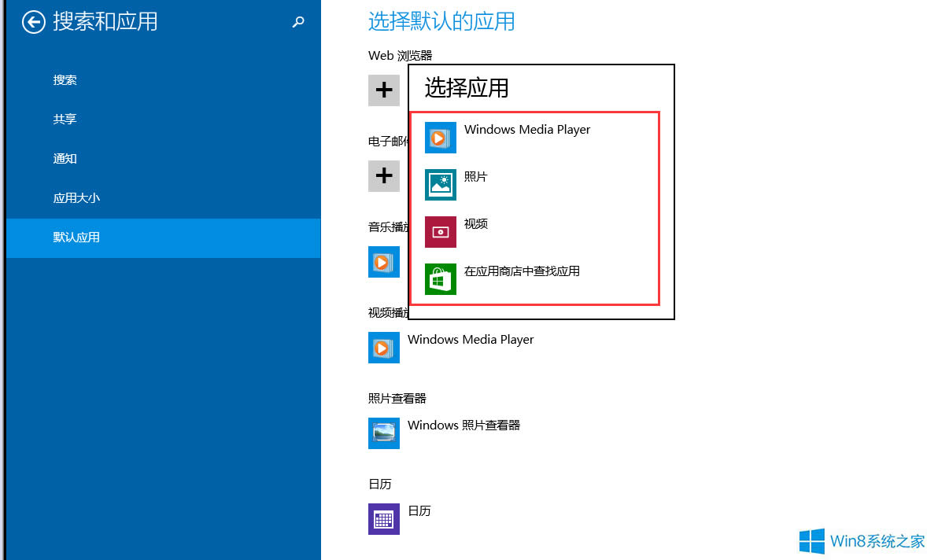Click the Windows Media Player icon under 视频播放器
Image resolution: width=927 pixels, height=560 pixels.
pos(383,348)
